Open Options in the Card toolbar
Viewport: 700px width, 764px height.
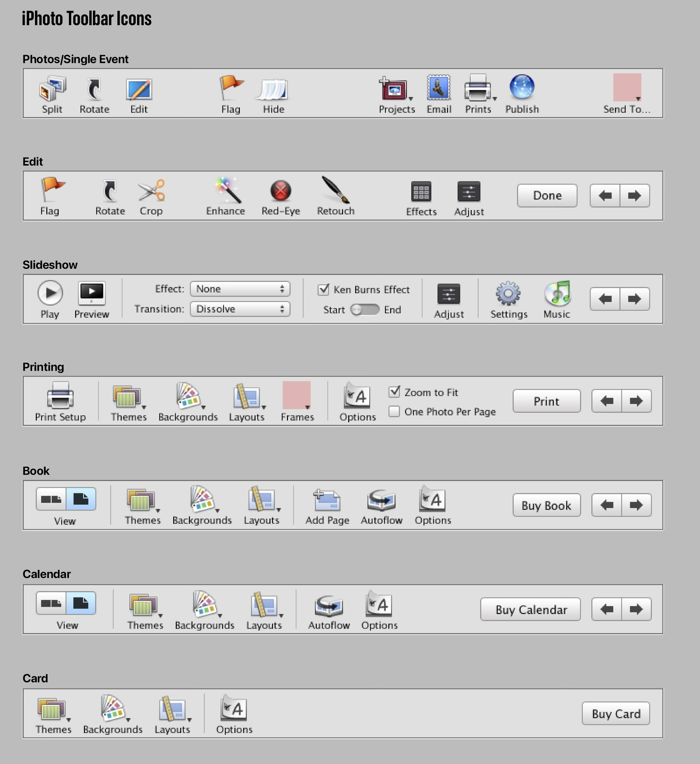tap(234, 707)
